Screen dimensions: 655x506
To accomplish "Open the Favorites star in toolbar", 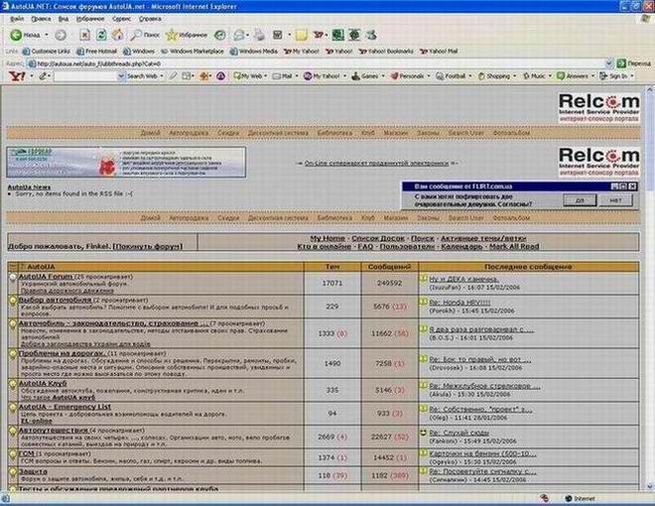I will (172, 34).
